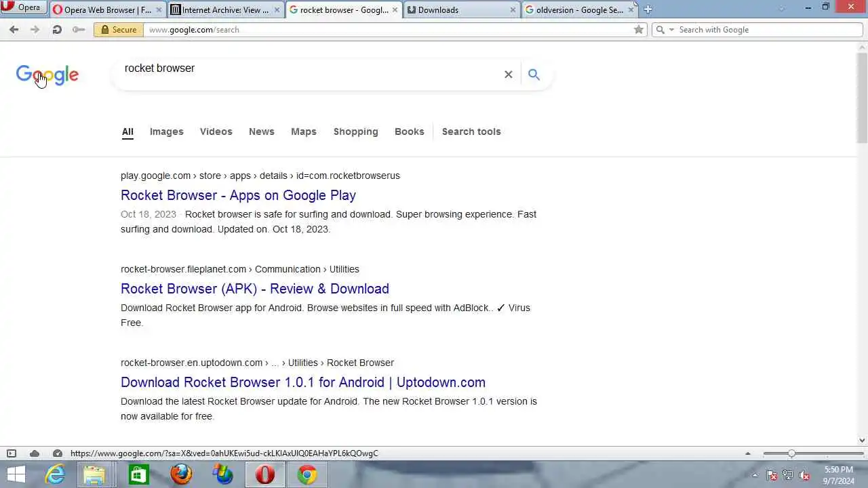The image size is (868, 488).
Task: Select the Images results tab
Action: (x=166, y=131)
